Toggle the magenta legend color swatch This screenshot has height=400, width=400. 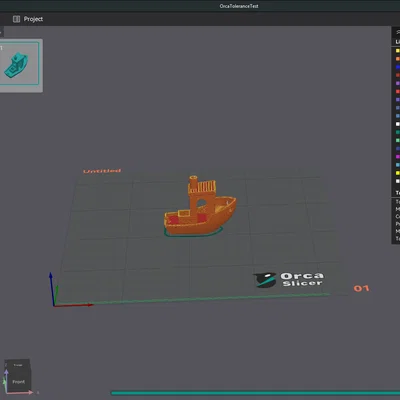pyautogui.click(x=398, y=157)
